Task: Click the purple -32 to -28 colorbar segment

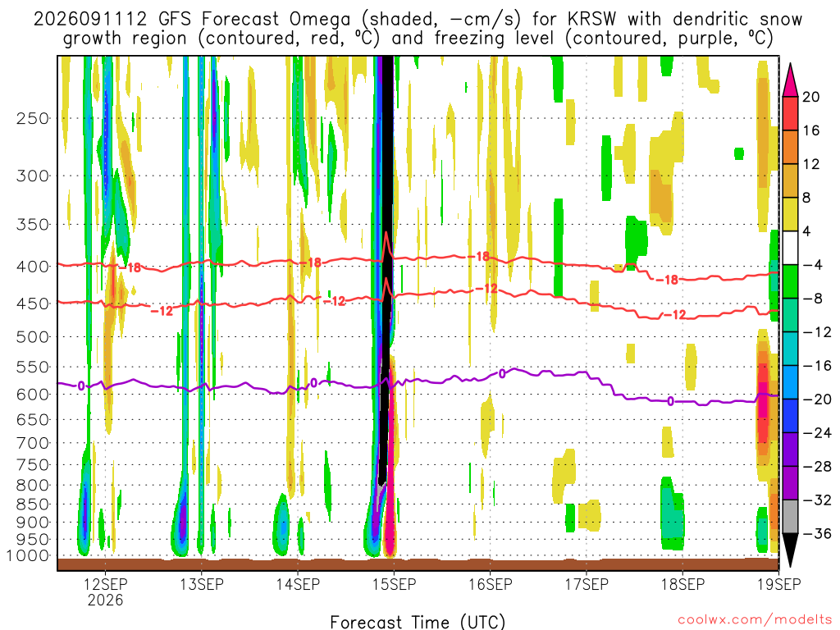Action: coord(790,482)
